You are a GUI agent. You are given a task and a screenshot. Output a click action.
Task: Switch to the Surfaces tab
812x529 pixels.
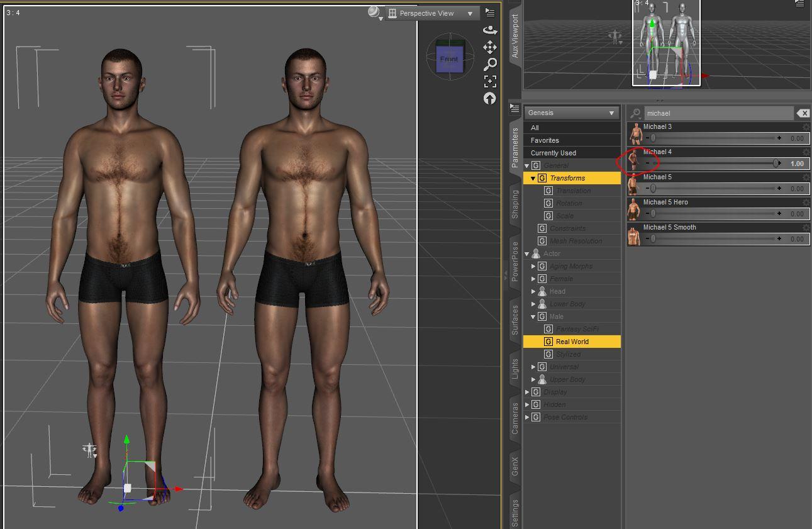point(514,320)
